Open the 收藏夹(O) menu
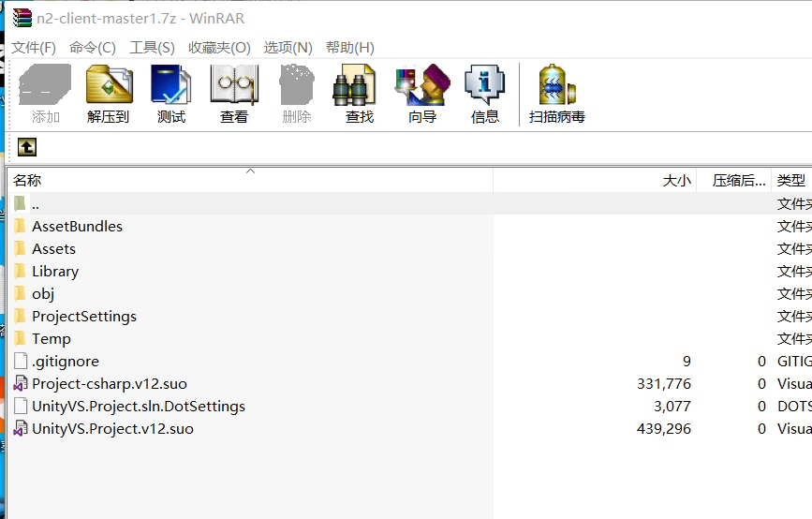Viewport: 812px width, 519px height. pos(219,48)
